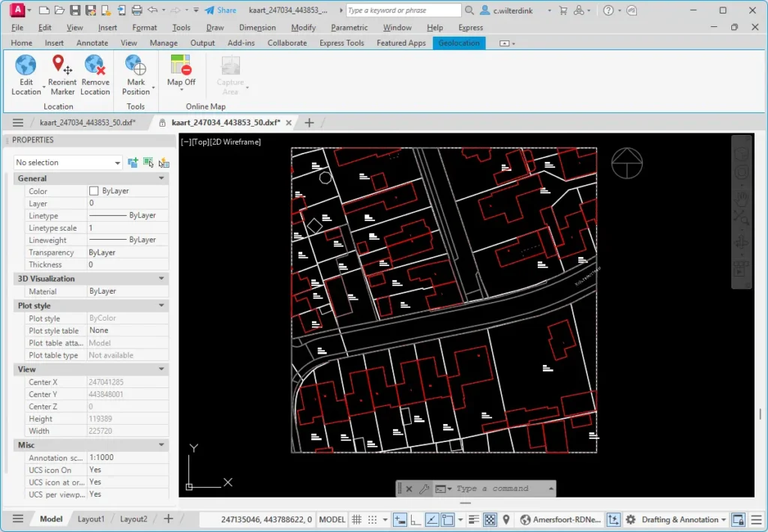Toggle the grid display in the status bar

point(357,519)
